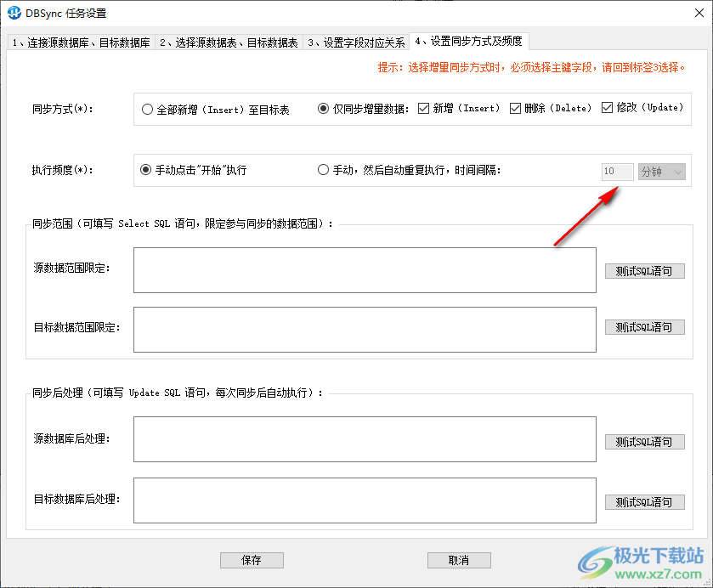Choose 手动，然后自动重复执行 radio option

pyautogui.click(x=410, y=170)
